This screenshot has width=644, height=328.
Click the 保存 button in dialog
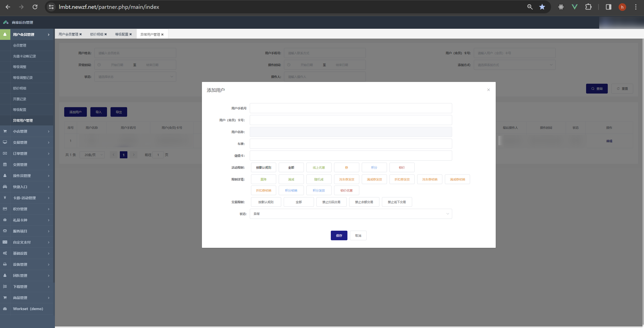click(339, 235)
